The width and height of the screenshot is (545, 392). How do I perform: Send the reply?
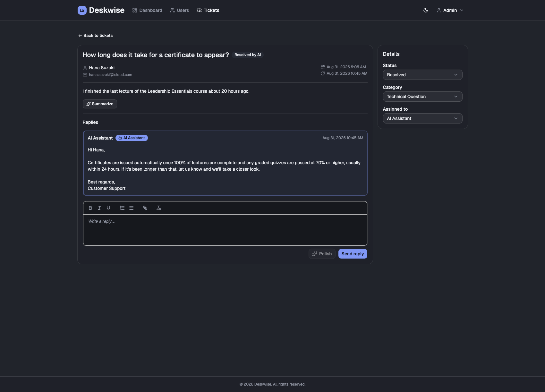(353, 254)
